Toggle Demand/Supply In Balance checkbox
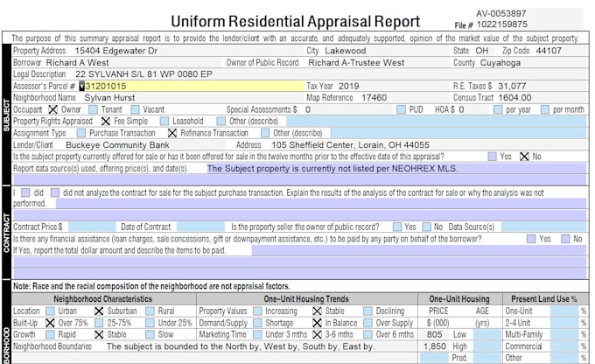The image size is (595, 364). [317, 323]
